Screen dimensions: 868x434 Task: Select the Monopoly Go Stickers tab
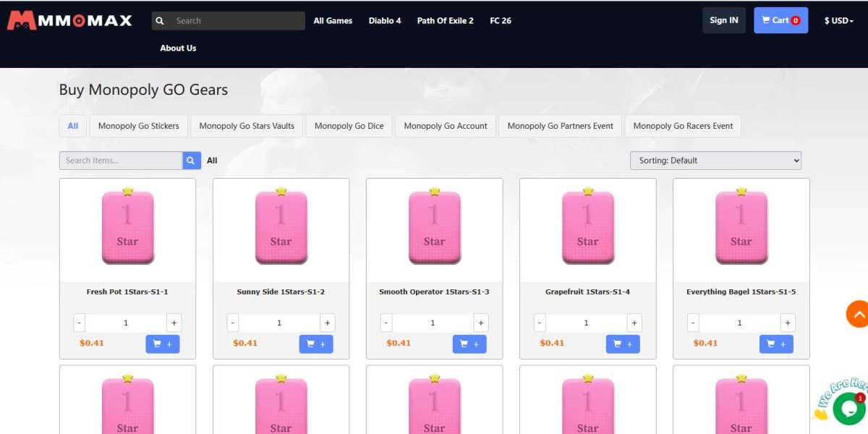tap(139, 126)
